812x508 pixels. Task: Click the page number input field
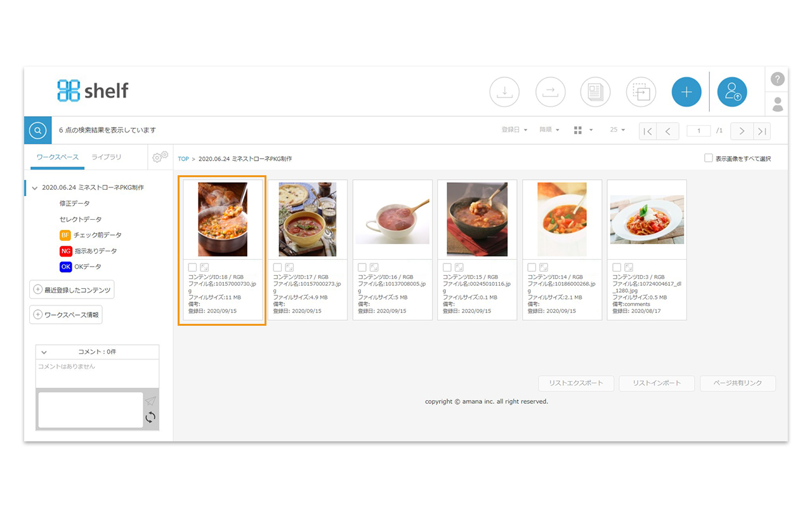(699, 131)
